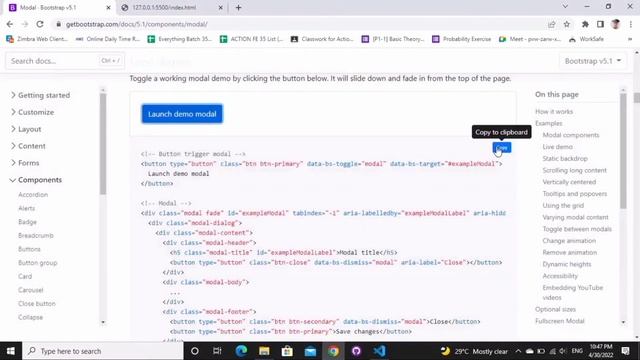The width and height of the screenshot is (640, 360).
Task: Open the Button group docs page
Action: [38, 263]
